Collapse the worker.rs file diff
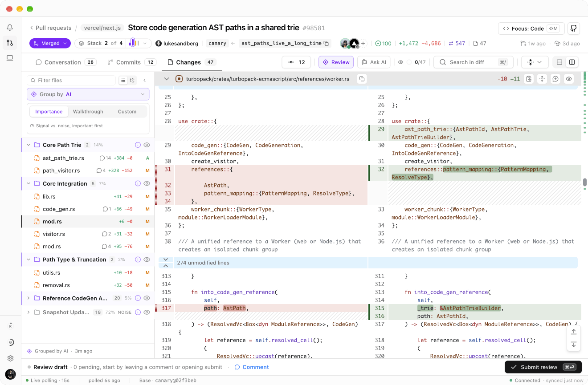 (x=167, y=79)
